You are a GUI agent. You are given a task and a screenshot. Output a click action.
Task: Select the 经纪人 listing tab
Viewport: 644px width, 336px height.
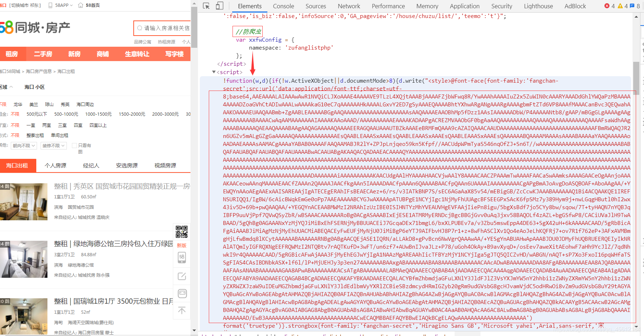(91, 165)
